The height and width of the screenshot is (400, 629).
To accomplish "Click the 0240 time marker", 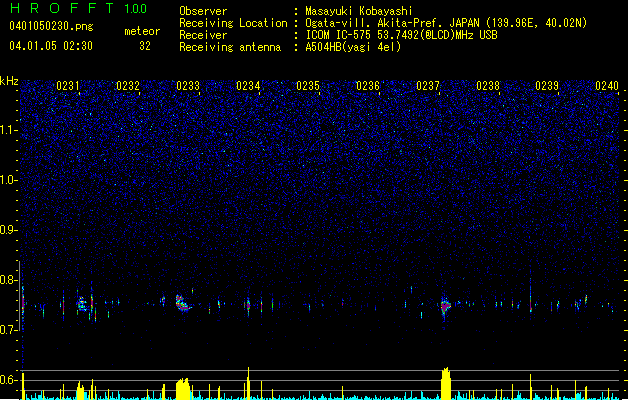I will [607, 85].
